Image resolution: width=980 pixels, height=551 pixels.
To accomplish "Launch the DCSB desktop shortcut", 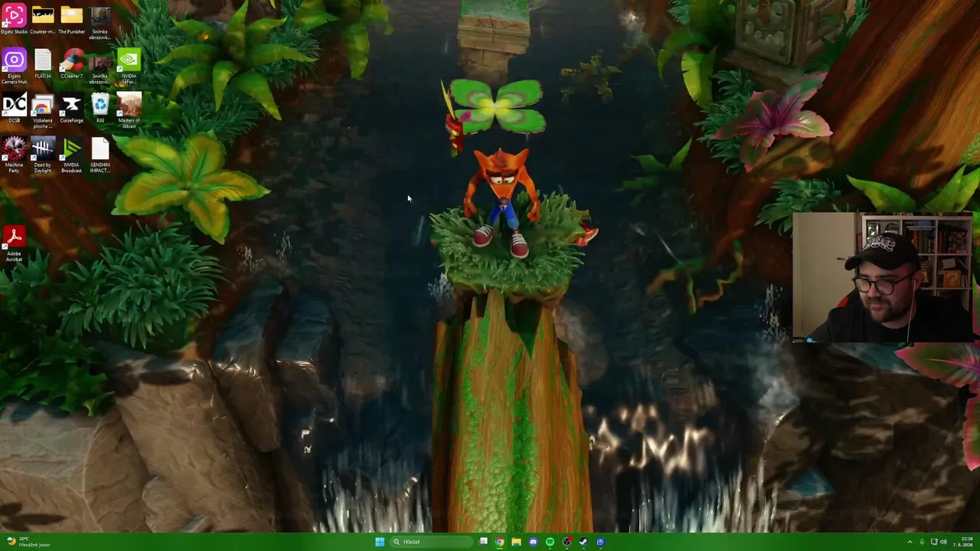I will click(x=14, y=109).
